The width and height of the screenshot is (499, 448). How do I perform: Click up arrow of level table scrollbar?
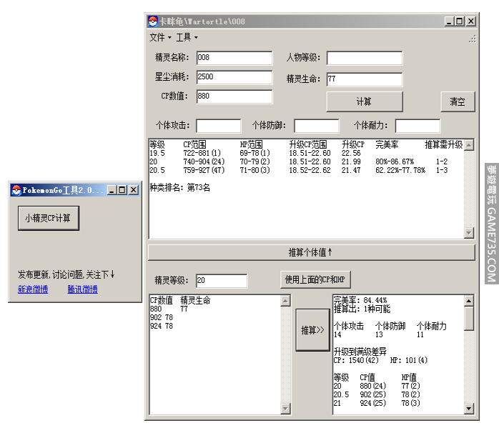coord(469,145)
